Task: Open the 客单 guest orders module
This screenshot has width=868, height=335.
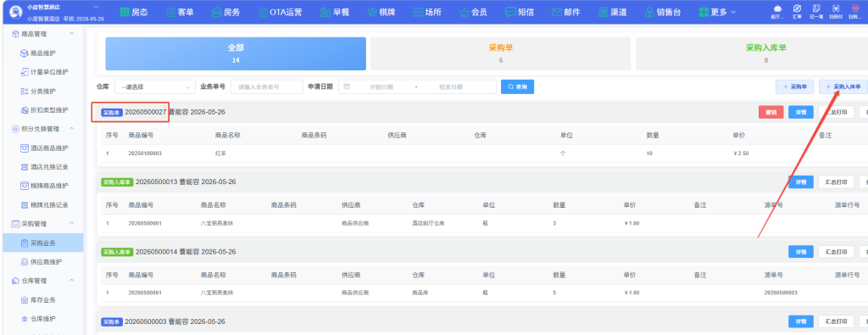Action: [x=180, y=12]
